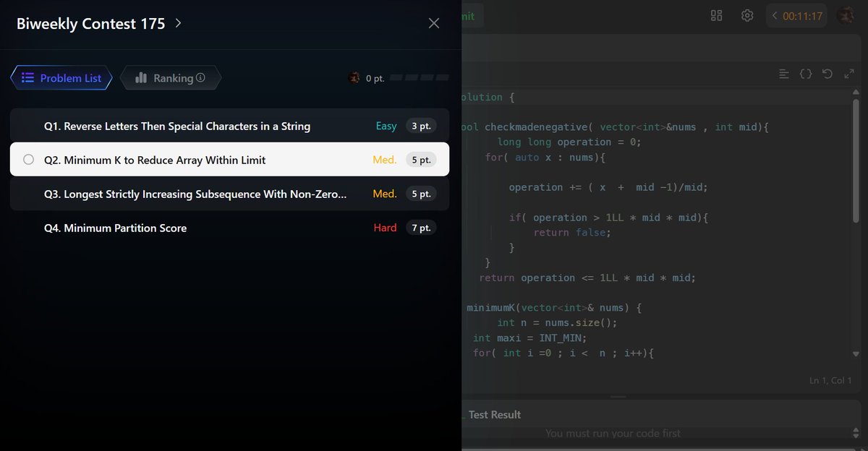Reset code with the undo arrow icon
Screen dimensions: 868x451
tap(827, 74)
